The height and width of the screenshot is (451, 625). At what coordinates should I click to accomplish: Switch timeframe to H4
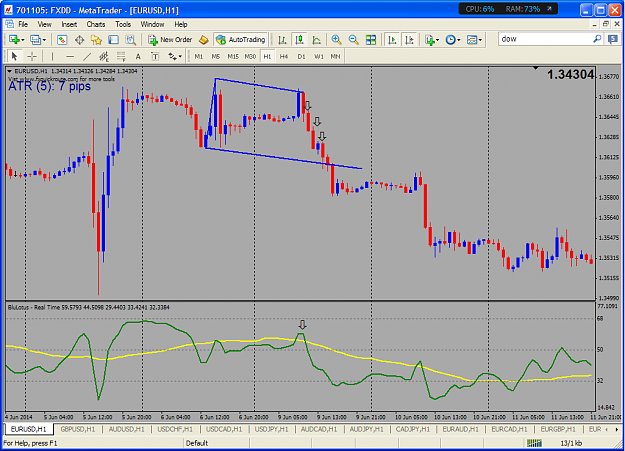coord(284,56)
